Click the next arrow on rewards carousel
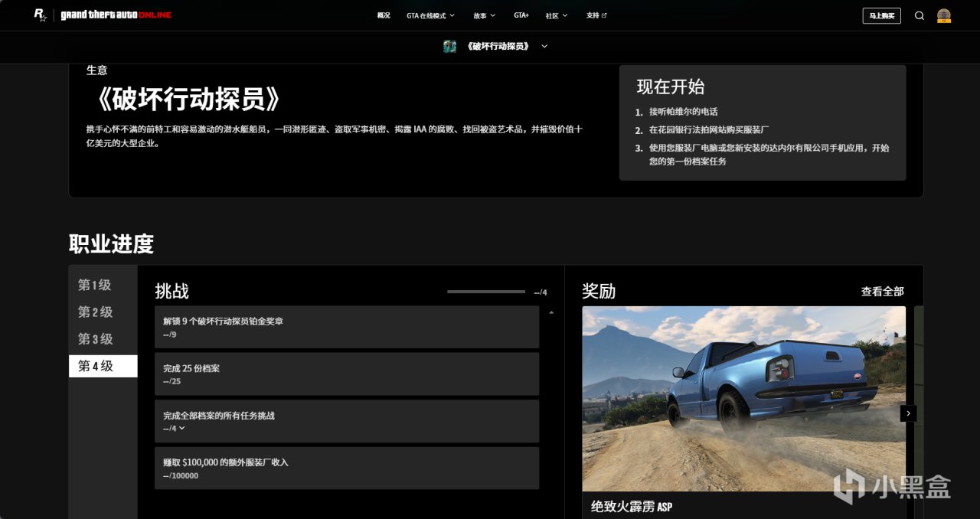980x519 pixels. point(908,413)
